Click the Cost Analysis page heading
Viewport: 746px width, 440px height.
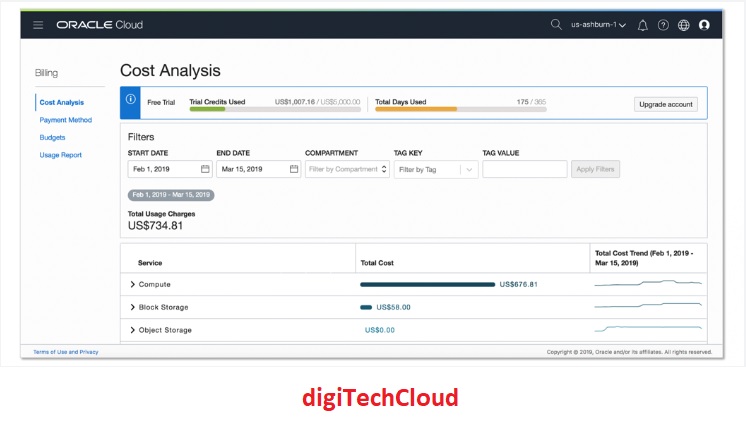pyautogui.click(x=170, y=70)
